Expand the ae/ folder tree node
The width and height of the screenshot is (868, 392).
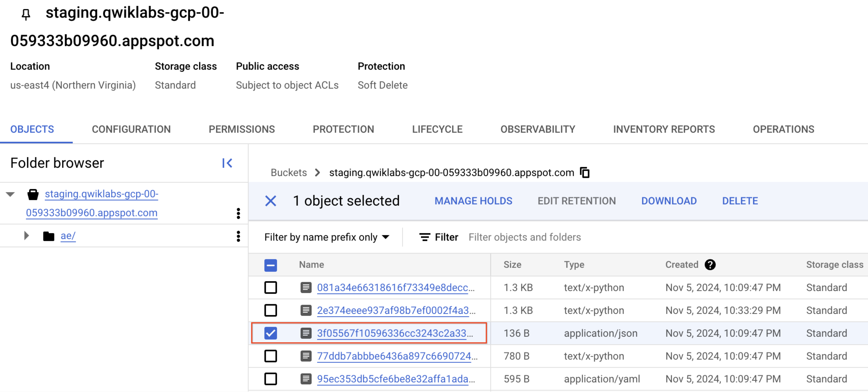click(27, 236)
